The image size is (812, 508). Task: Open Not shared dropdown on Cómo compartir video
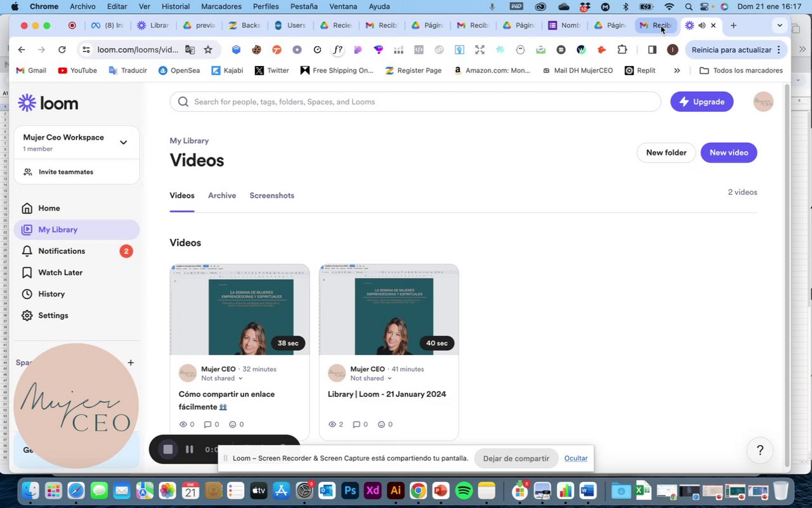(x=222, y=378)
